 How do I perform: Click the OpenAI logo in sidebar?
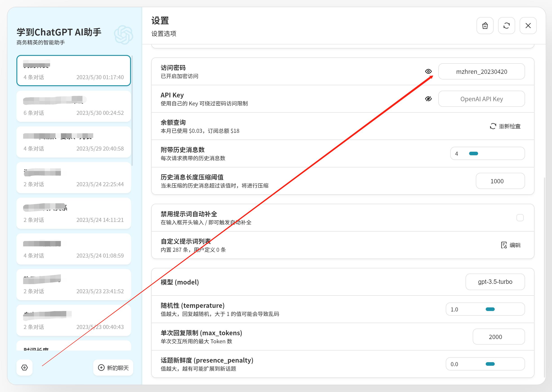pos(124,35)
